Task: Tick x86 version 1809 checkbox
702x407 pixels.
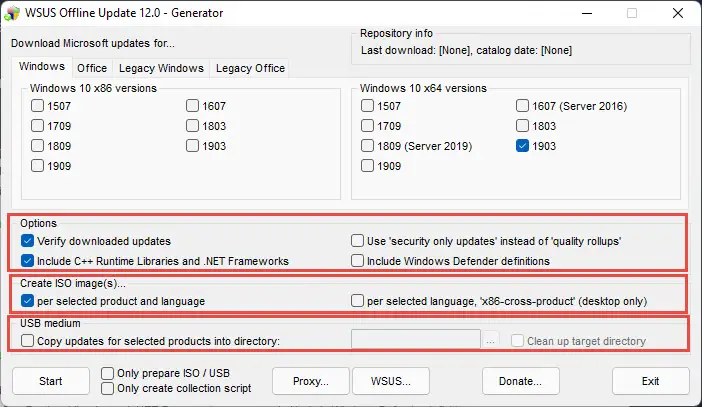Action: point(37,146)
